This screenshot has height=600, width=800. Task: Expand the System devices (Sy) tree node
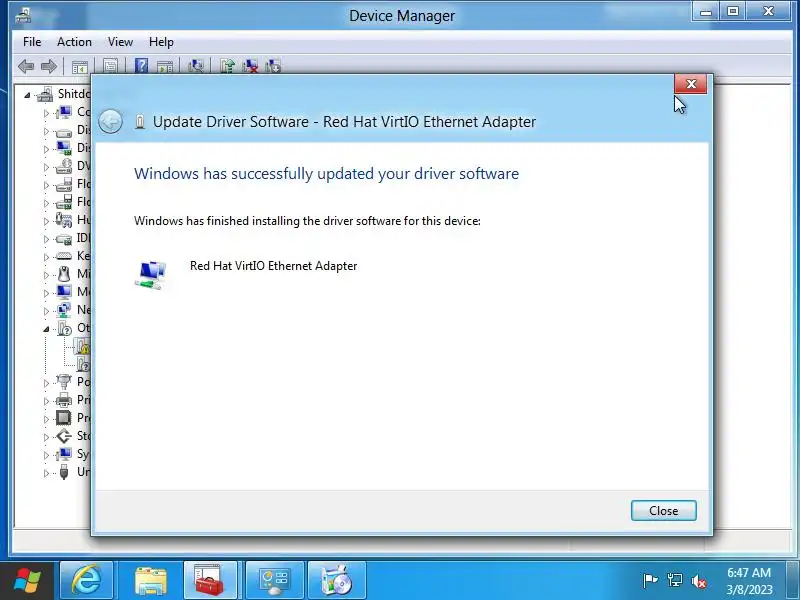tap(46, 455)
